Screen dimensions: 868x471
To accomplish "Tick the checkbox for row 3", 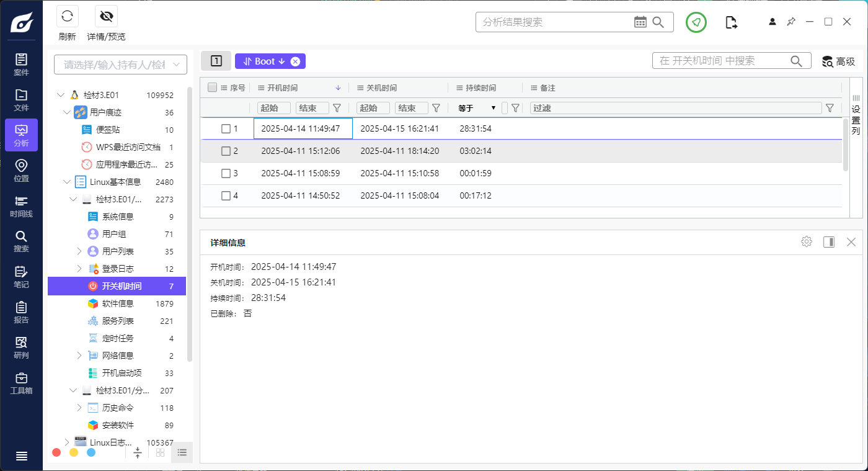I will tap(226, 173).
